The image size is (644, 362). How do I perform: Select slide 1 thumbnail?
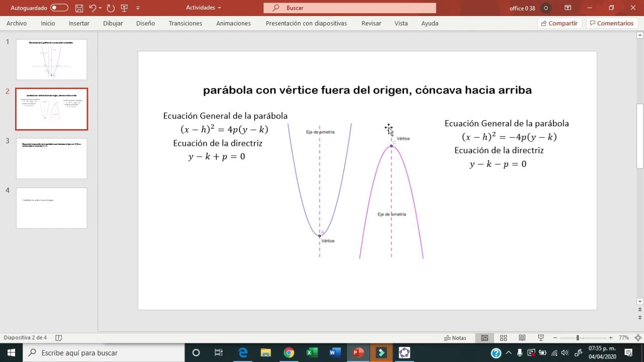pyautogui.click(x=51, y=59)
